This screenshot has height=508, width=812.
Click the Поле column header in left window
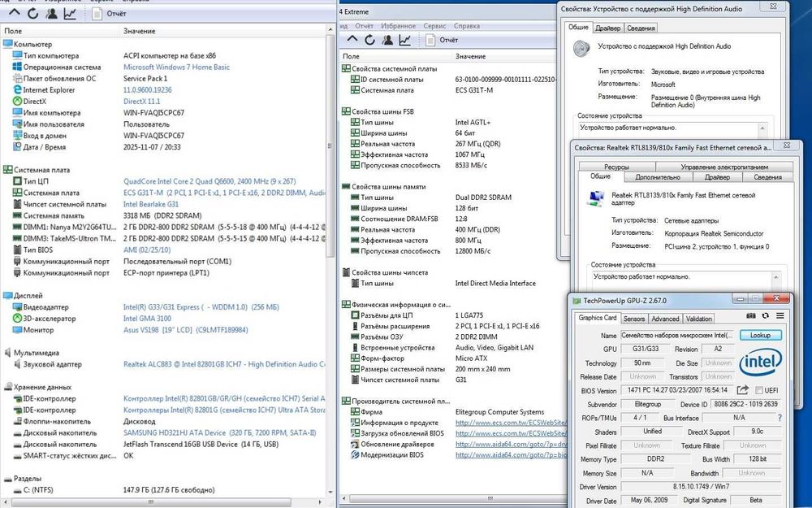point(60,31)
